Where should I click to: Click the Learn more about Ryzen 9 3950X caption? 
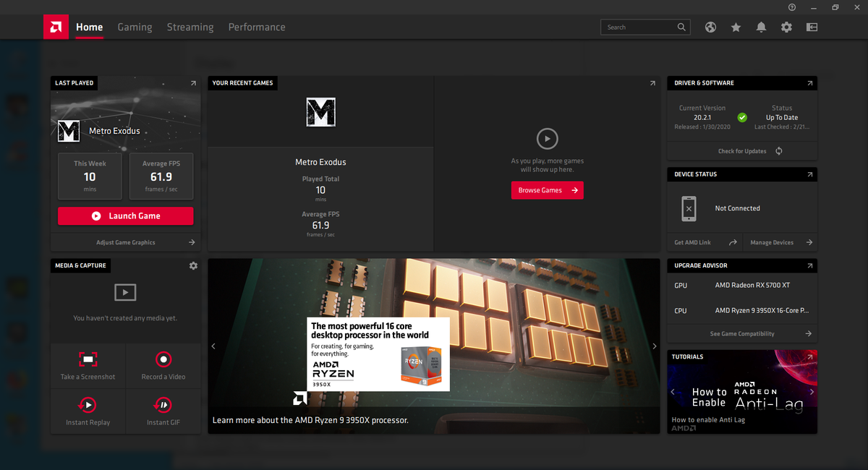pyautogui.click(x=310, y=420)
